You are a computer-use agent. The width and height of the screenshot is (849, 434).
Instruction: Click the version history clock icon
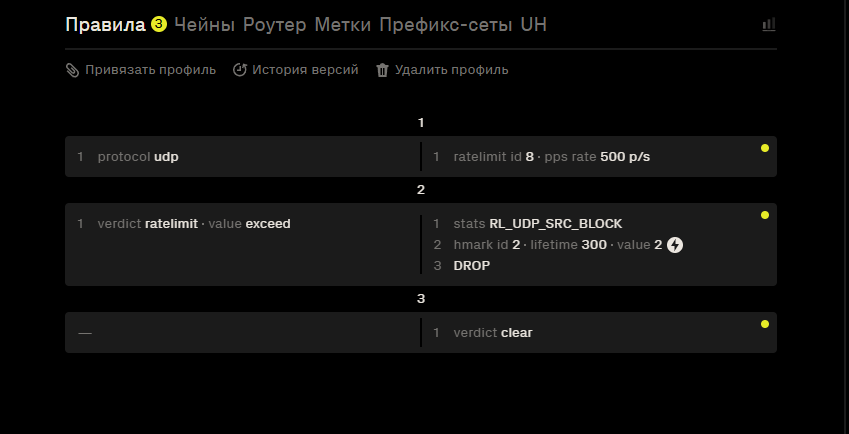point(240,70)
